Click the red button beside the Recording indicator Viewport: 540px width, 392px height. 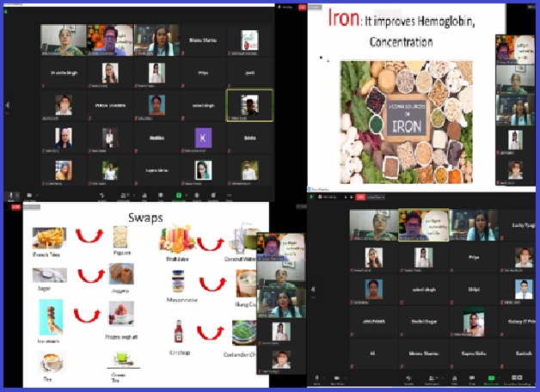(x=300, y=5)
